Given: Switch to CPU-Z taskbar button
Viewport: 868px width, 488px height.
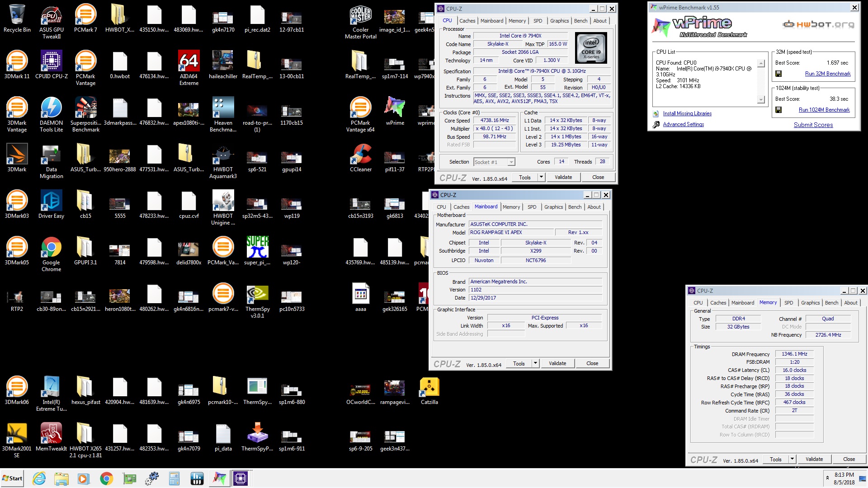Looking at the screenshot, I should click(x=241, y=479).
